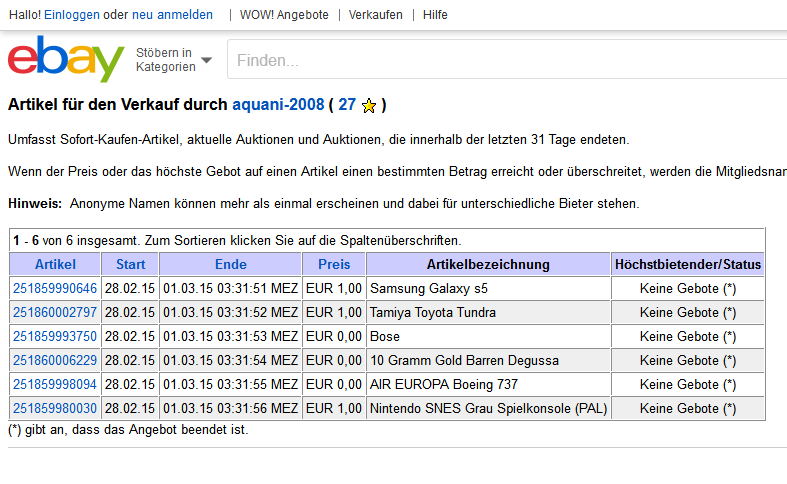Open Verkaufen menu item
The image size is (787, 484).
click(375, 15)
